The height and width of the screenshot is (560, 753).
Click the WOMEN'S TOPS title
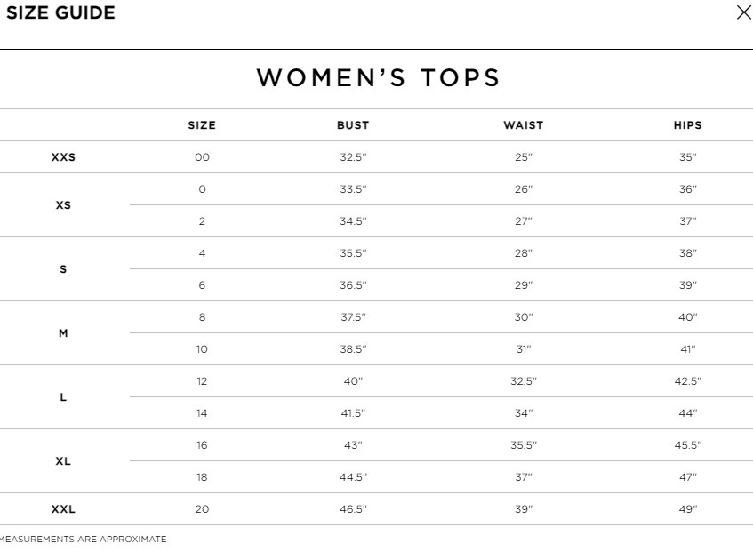tap(379, 78)
